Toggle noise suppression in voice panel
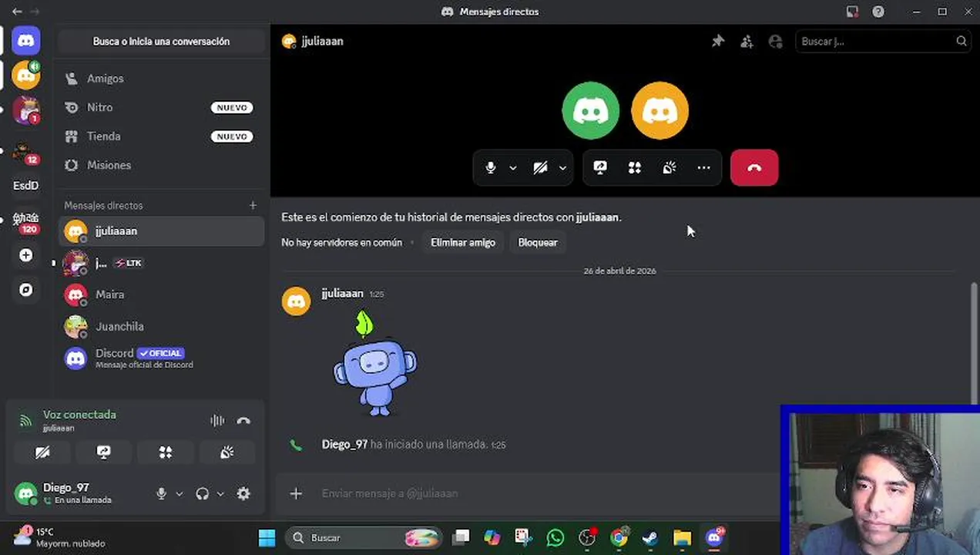The width and height of the screenshot is (980, 555). tap(217, 421)
